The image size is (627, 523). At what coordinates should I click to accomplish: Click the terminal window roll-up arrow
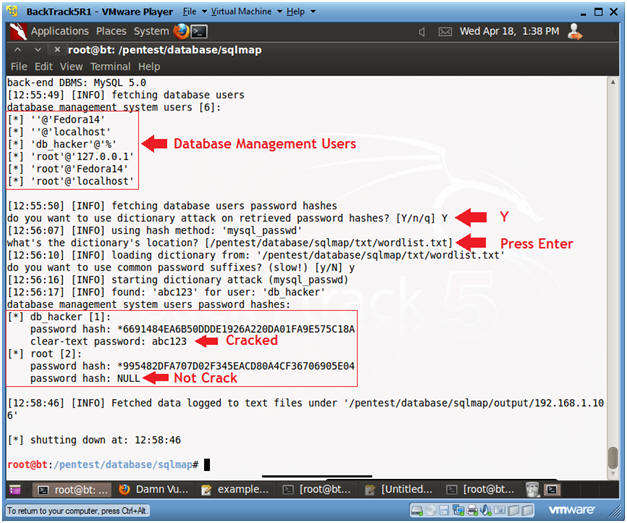point(18,50)
